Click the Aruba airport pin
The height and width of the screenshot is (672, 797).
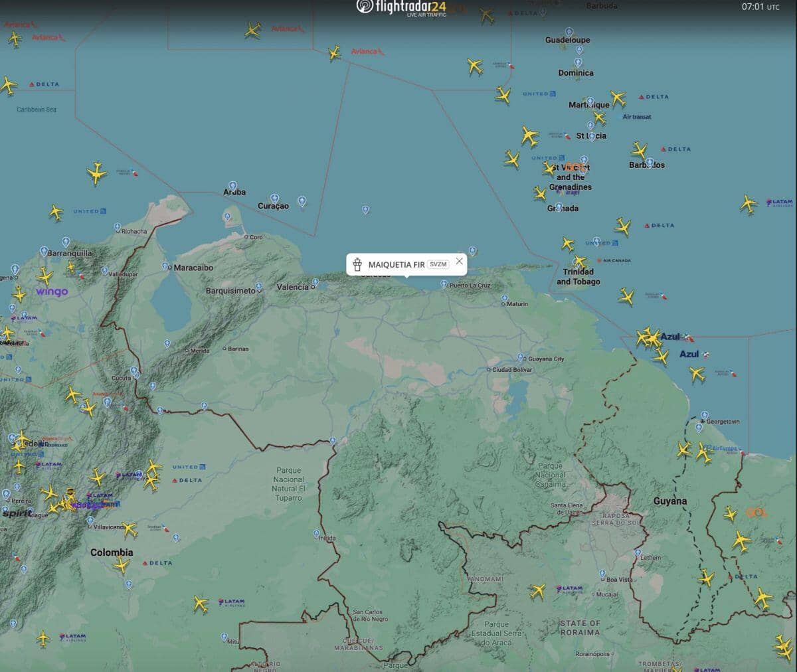tap(232, 185)
